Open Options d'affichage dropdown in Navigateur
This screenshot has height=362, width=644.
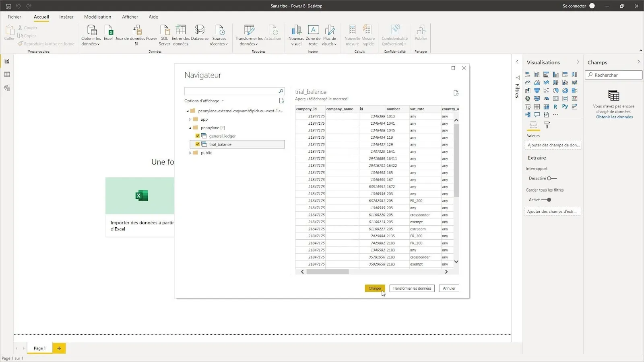point(204,101)
